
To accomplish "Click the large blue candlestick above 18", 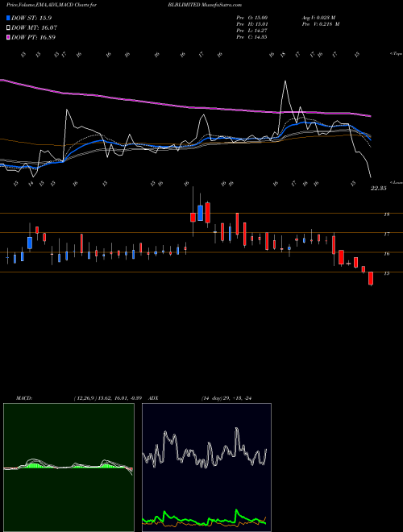I will [x=200, y=213].
